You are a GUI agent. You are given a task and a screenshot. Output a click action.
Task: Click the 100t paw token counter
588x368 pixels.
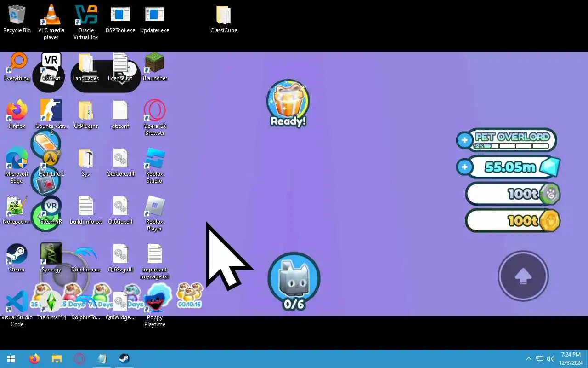(x=513, y=194)
